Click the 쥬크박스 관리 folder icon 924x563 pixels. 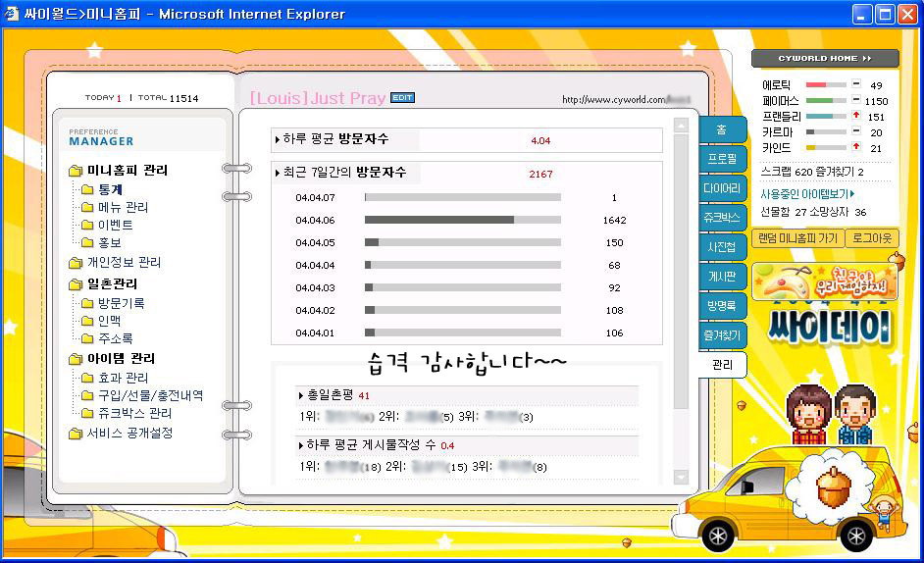click(x=87, y=413)
